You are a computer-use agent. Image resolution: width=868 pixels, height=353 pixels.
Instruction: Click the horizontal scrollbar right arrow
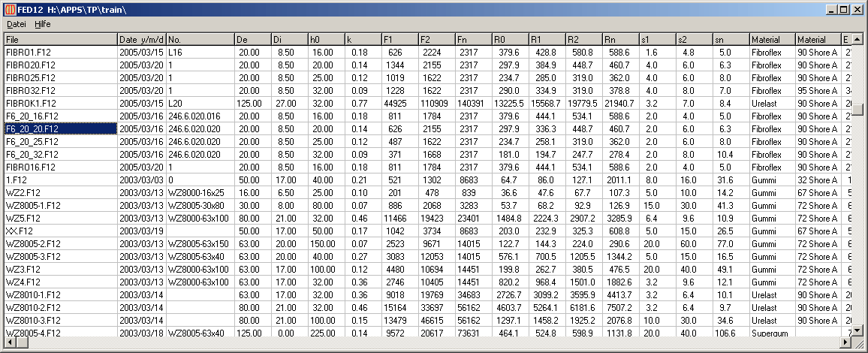pos(845,342)
